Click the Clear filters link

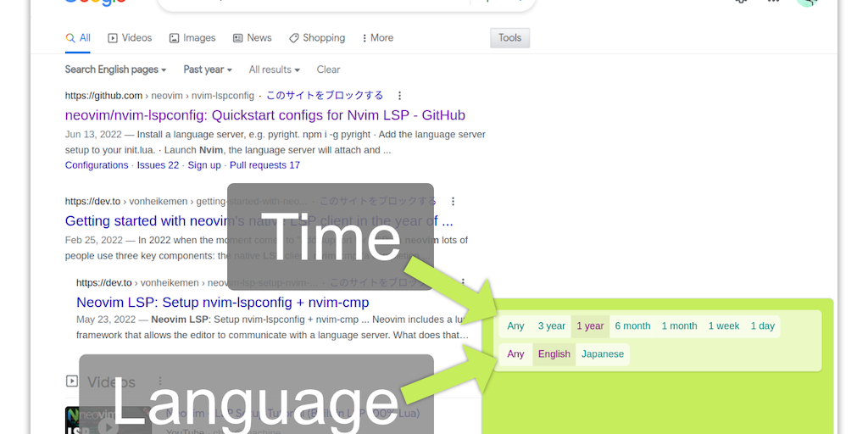328,70
